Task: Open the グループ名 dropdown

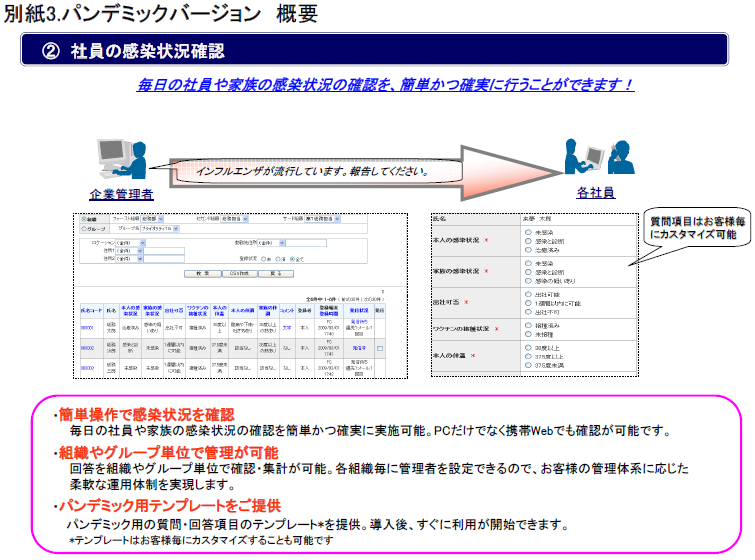Action: (160, 229)
